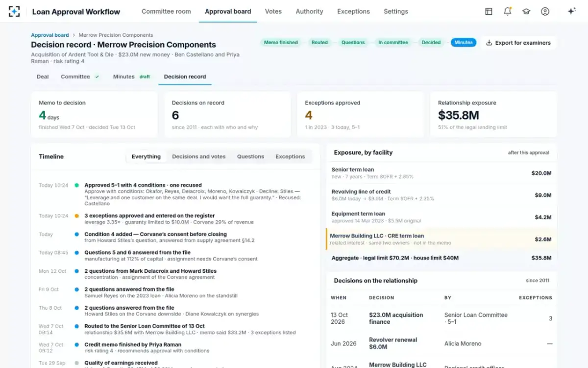Open the Committee room tab

point(166,11)
